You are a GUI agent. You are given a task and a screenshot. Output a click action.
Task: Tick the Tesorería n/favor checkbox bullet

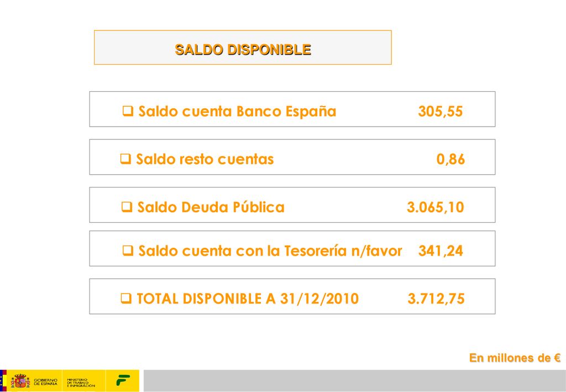point(128,250)
